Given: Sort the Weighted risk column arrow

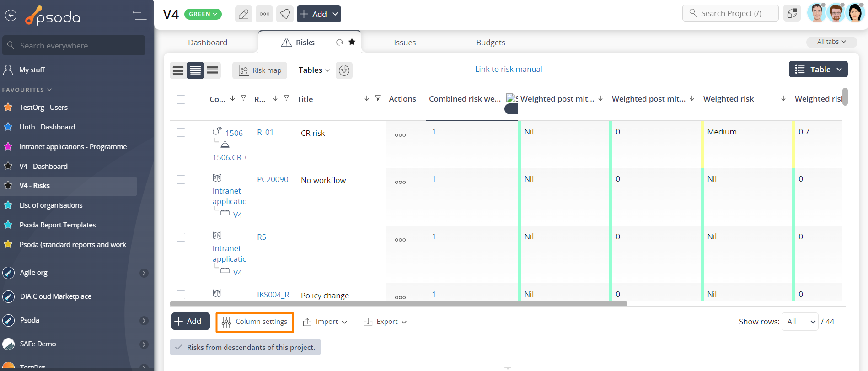Looking at the screenshot, I should (x=783, y=98).
